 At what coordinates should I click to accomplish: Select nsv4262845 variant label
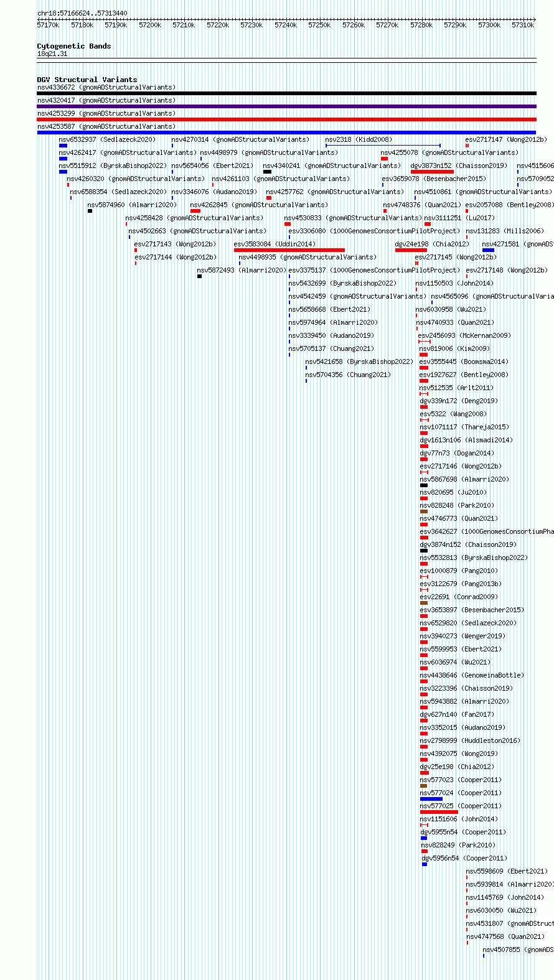[259, 205]
